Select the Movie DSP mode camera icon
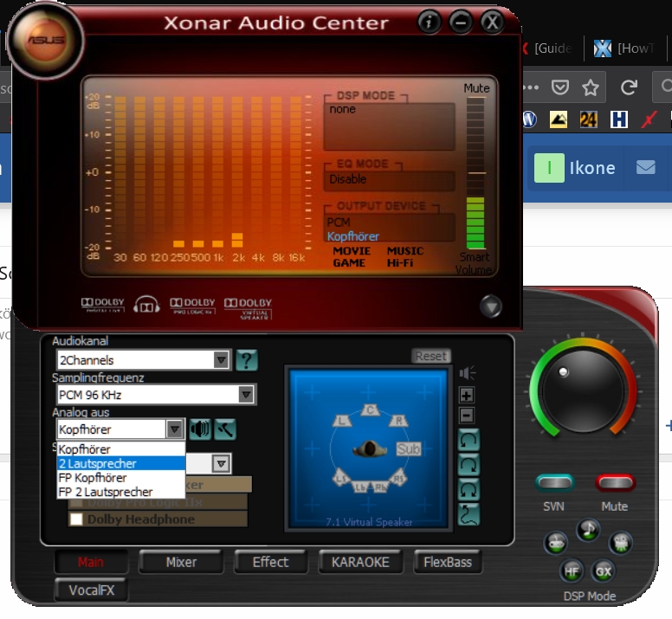The width and height of the screenshot is (672, 619). 621,543
